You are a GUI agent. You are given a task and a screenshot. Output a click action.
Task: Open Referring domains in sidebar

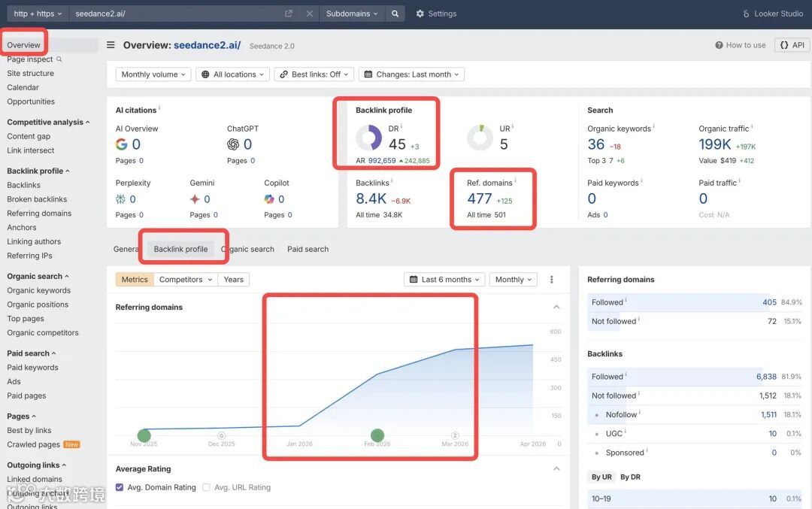tap(39, 214)
